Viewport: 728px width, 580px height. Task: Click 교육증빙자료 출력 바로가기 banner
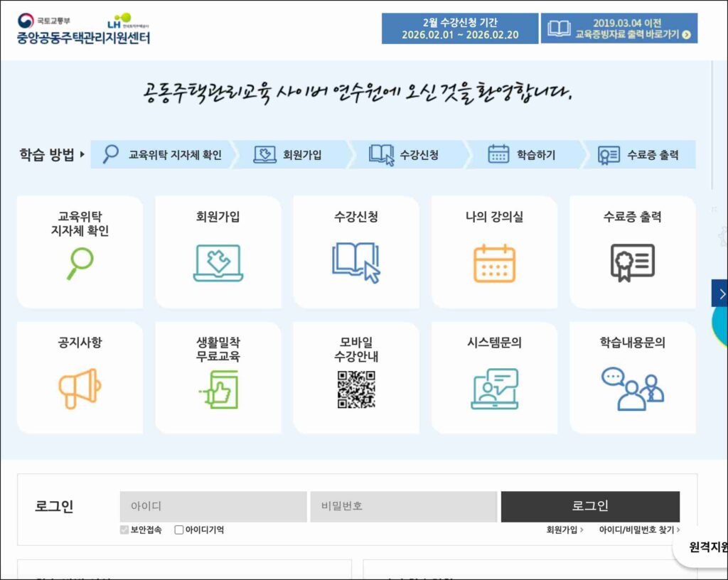coord(619,28)
